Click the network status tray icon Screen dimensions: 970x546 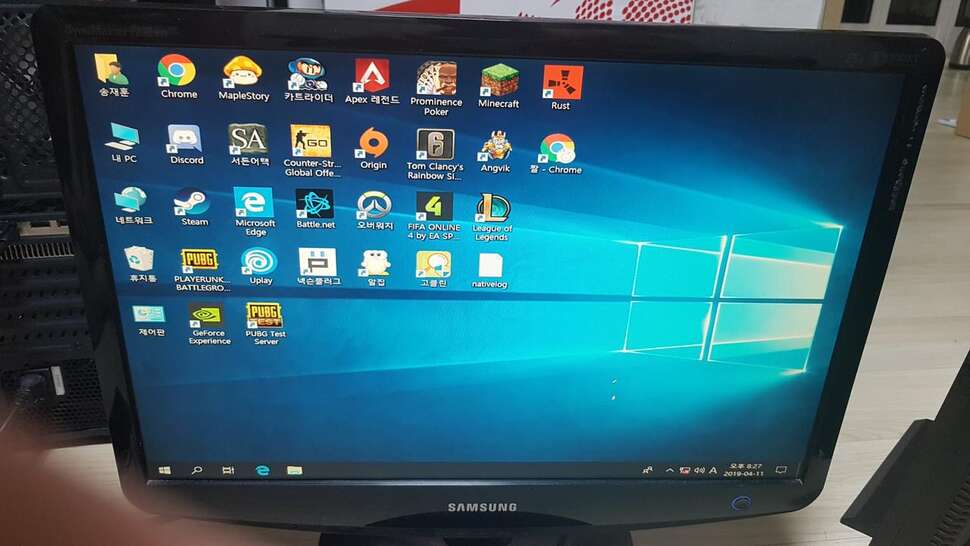pos(685,471)
